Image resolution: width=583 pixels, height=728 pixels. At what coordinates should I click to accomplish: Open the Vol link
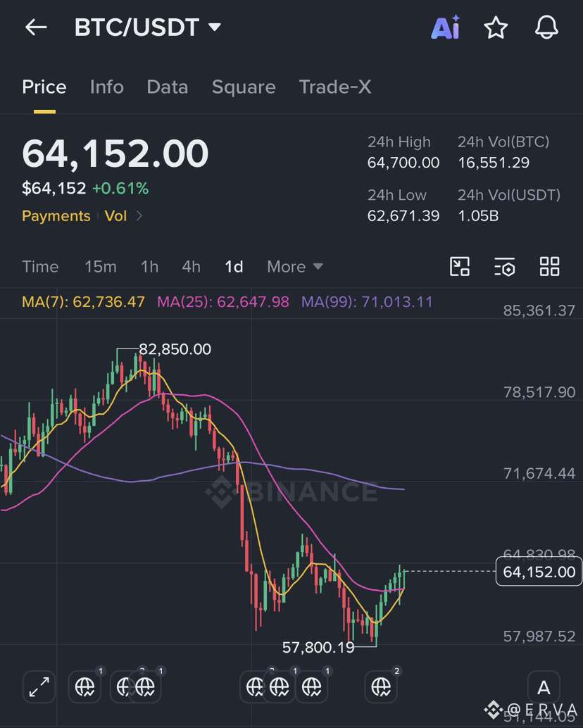115,216
